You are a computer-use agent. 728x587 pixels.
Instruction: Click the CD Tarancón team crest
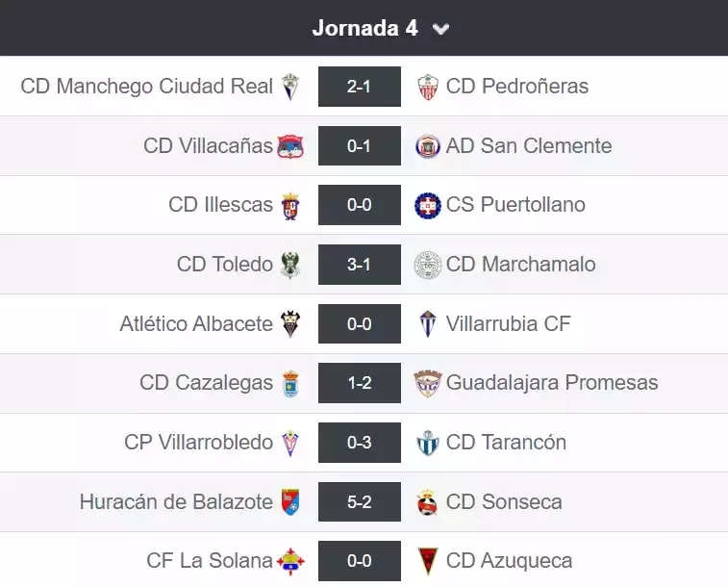coord(428,443)
